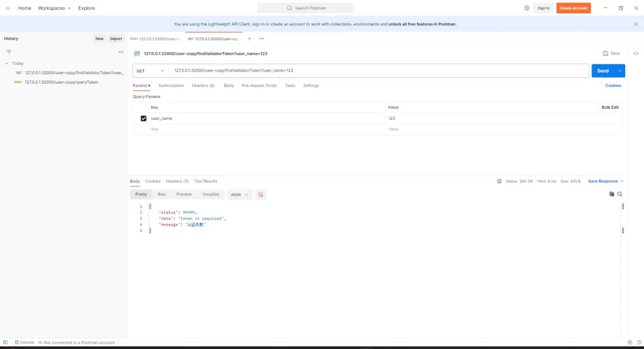
Task: Open history options ellipsis menu
Action: click(x=121, y=52)
